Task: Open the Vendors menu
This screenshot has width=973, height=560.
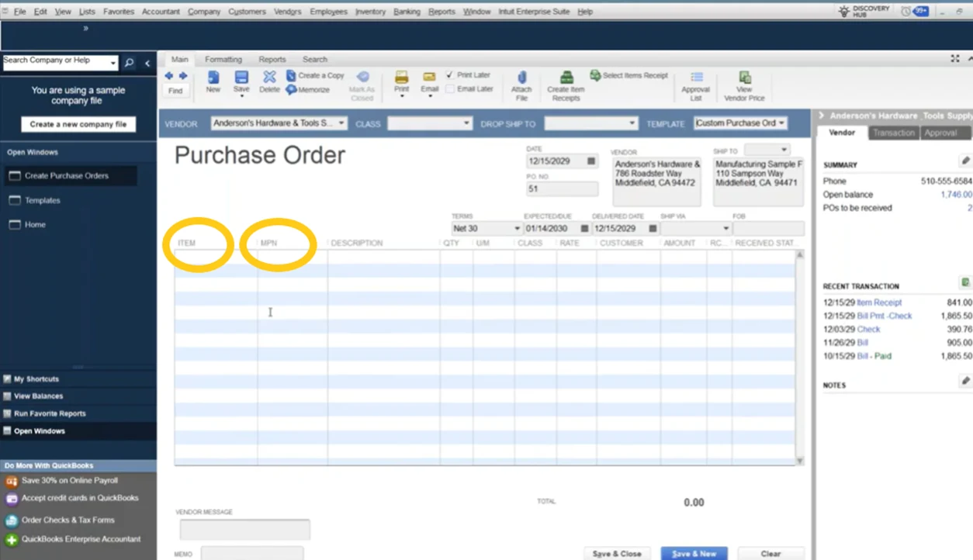Action: point(286,12)
